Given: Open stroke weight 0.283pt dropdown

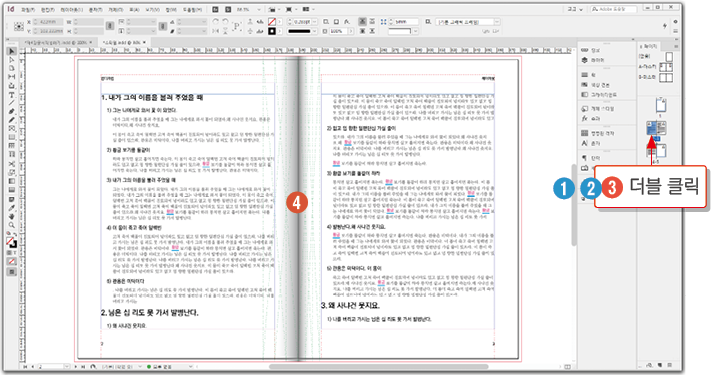Looking at the screenshot, I should point(315,22).
